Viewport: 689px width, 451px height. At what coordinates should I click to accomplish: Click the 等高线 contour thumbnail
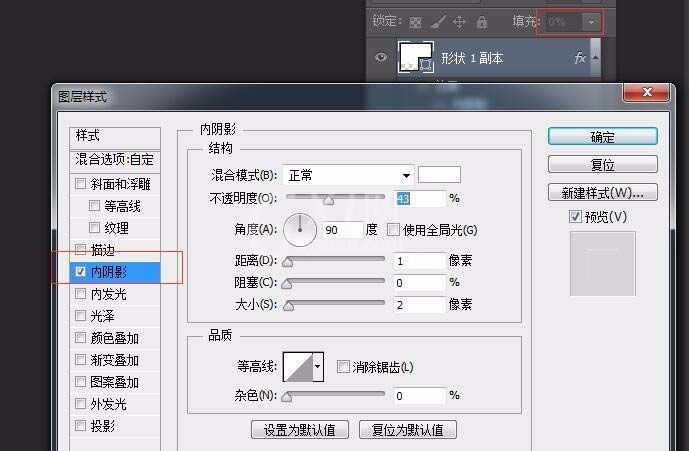pos(298,367)
